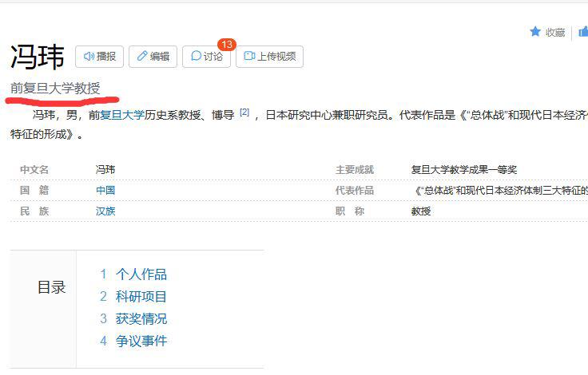Click the star icon to 收藏

(x=535, y=32)
